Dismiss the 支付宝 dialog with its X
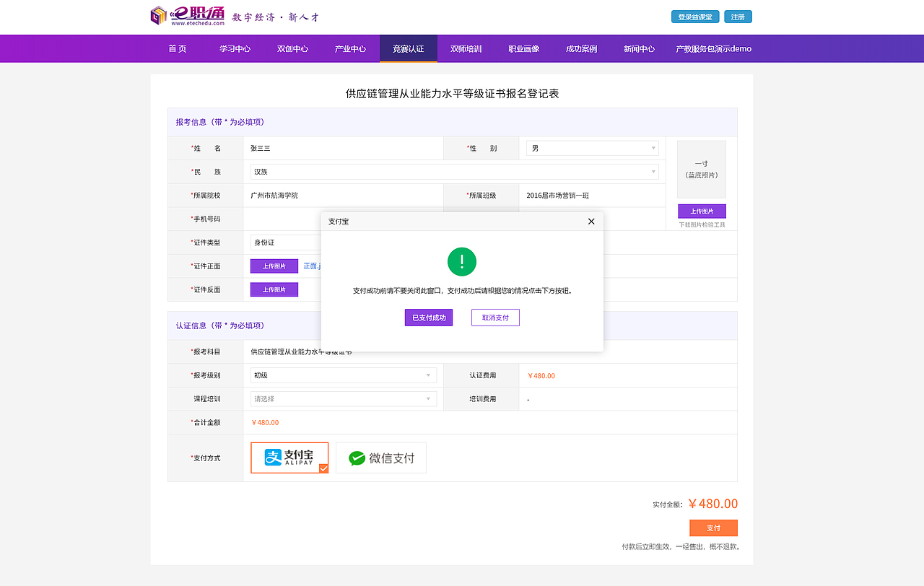This screenshot has height=586, width=924. pyautogui.click(x=591, y=222)
